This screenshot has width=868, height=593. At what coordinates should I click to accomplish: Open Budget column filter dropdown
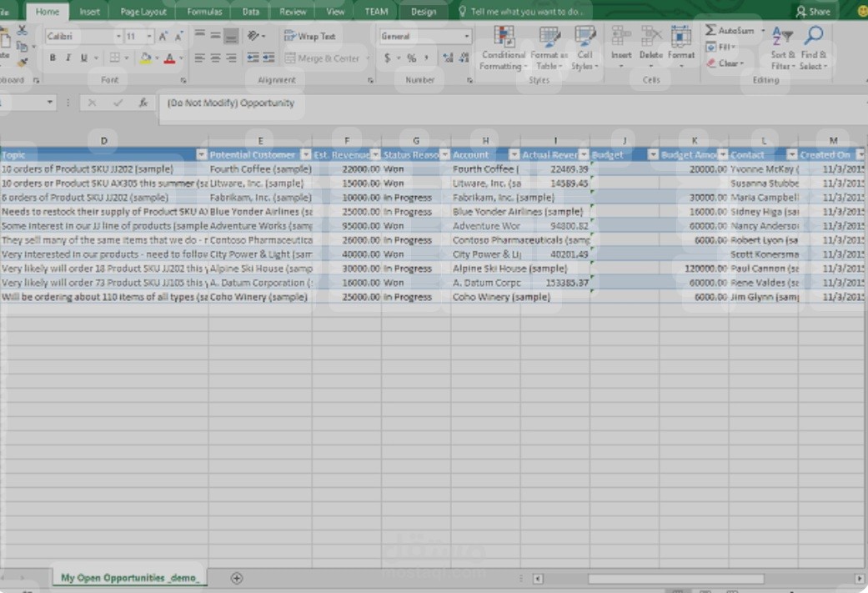[653, 155]
